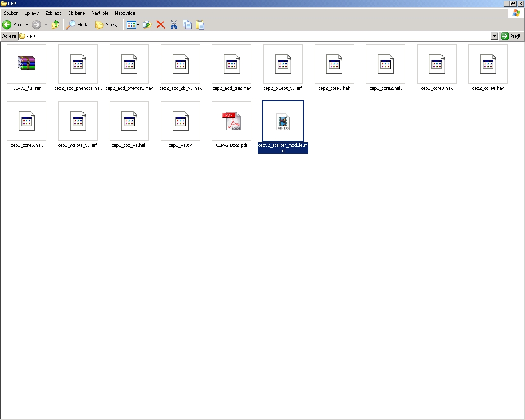525x420 pixels.
Task: Select the cep2_v1.tlk file
Action: 180,121
